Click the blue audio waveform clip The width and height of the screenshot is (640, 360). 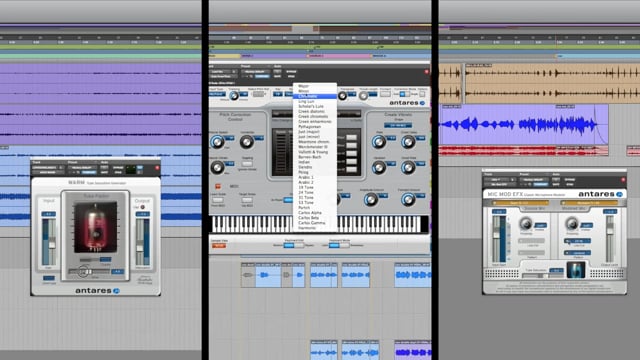[524, 124]
